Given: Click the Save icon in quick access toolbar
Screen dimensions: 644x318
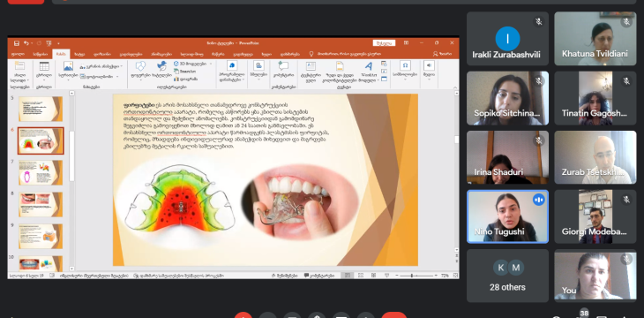Looking at the screenshot, I should (17, 42).
